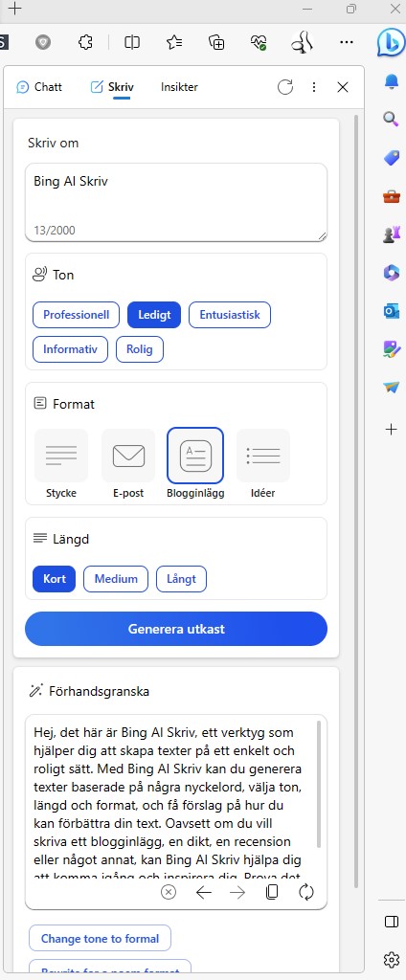Click the Change tone to formal suggestion
The image size is (406, 980).
click(x=101, y=938)
